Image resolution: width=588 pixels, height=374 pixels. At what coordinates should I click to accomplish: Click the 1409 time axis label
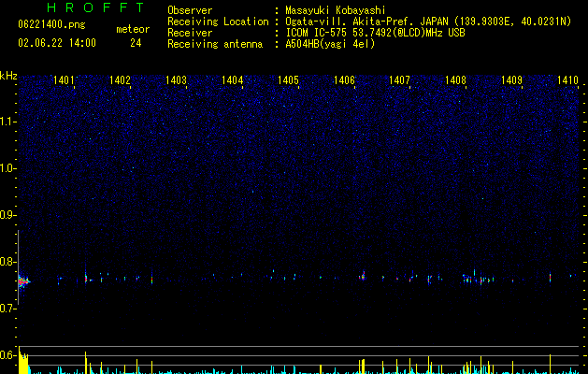coord(511,79)
